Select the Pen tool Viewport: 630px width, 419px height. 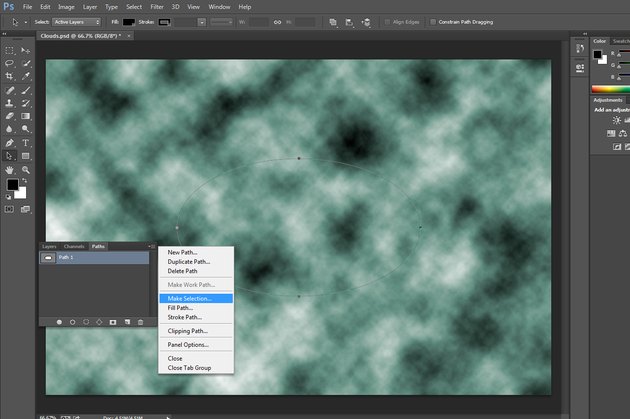point(9,143)
